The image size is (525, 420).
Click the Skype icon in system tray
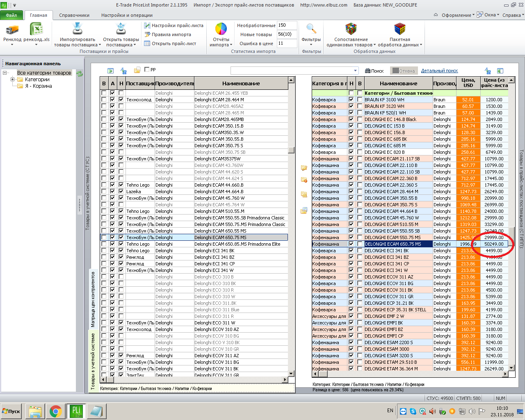pos(412,411)
